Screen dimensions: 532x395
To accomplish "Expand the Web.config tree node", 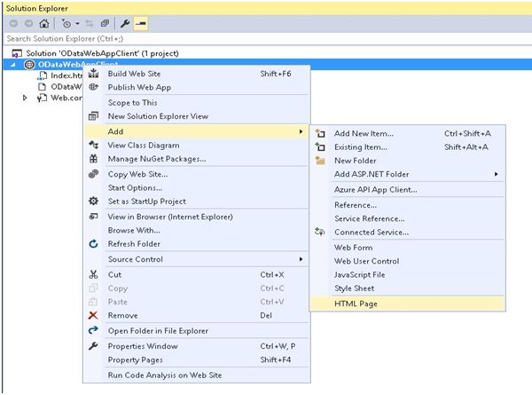I will (26, 98).
